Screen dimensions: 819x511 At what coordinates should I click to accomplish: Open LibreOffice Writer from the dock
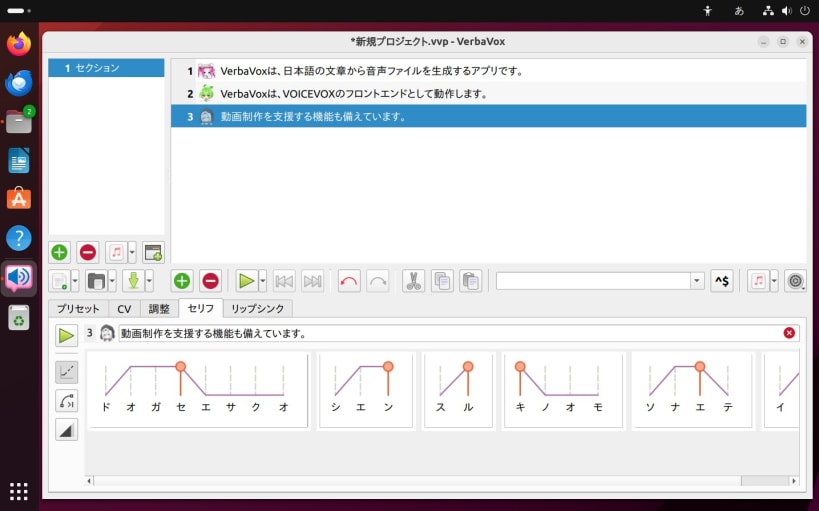[x=19, y=160]
